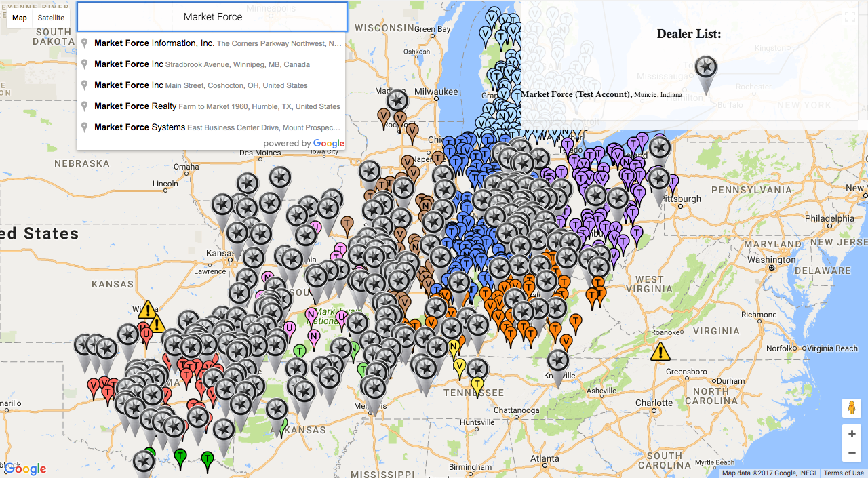Click the Philadelphia city label
Viewport: 868px width, 478px height.
coord(831,219)
